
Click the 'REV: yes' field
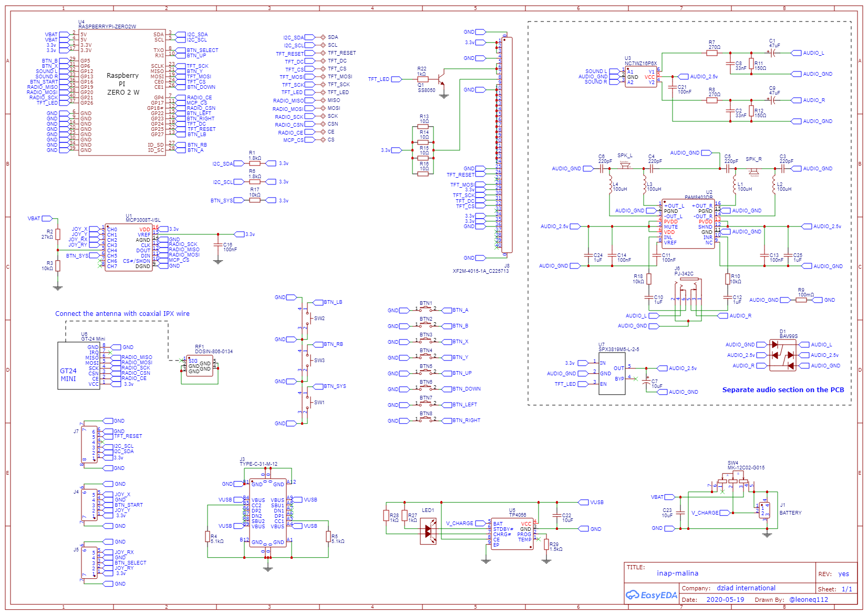tap(833, 574)
